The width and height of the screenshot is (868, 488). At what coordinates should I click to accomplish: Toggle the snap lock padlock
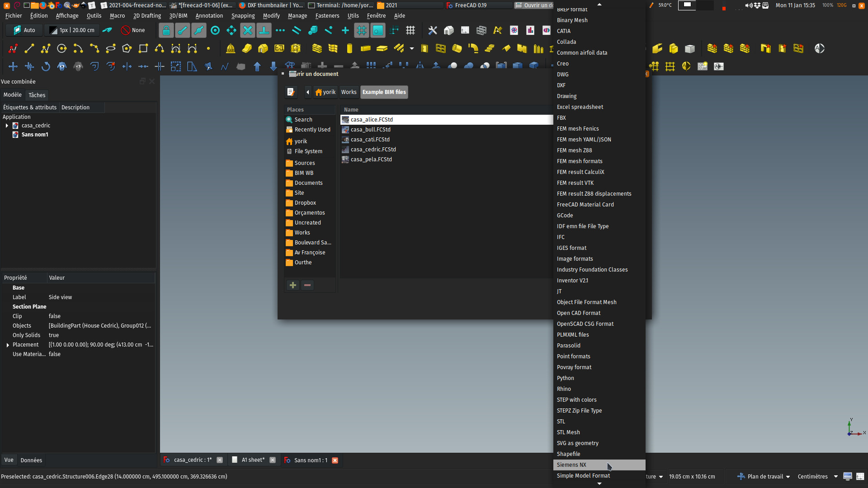166,30
